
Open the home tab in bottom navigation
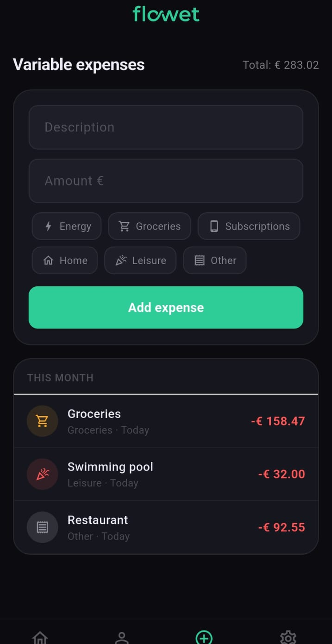tap(40, 637)
